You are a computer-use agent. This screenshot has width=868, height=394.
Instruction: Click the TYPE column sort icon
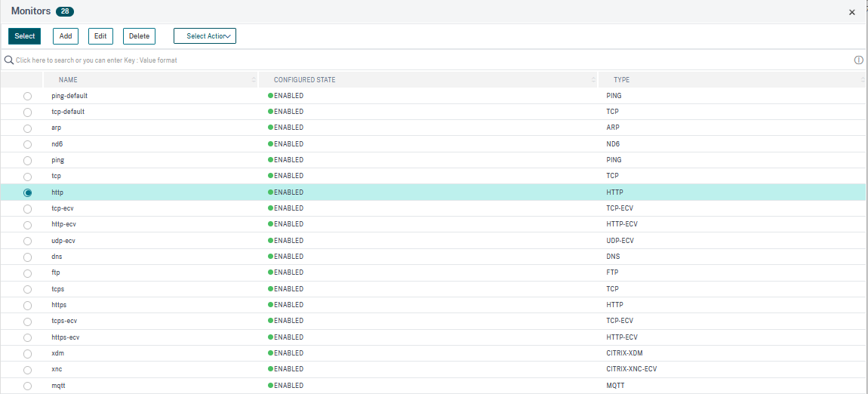pyautogui.click(x=863, y=80)
